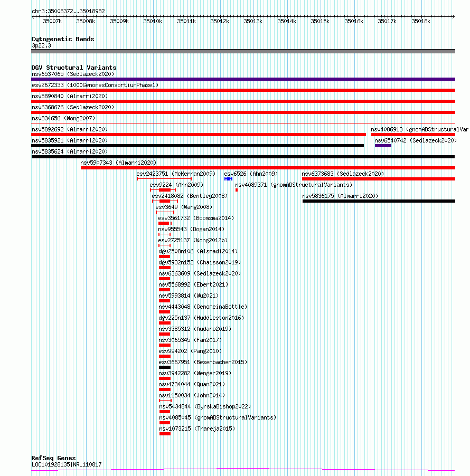470x476 pixels.
Task: Click nsv5568992 (Ebert2021) label
Action: 193,285
